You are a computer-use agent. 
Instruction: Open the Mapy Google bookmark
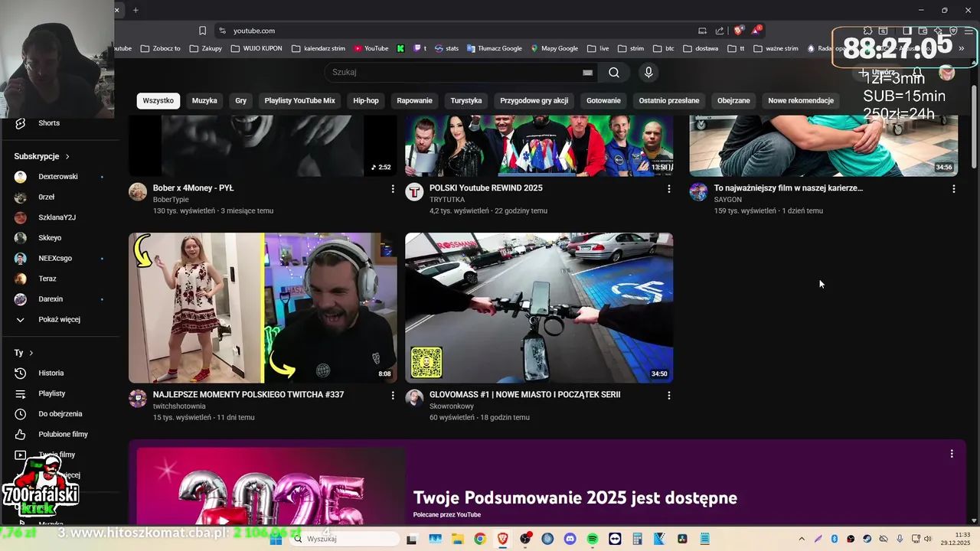pyautogui.click(x=554, y=48)
